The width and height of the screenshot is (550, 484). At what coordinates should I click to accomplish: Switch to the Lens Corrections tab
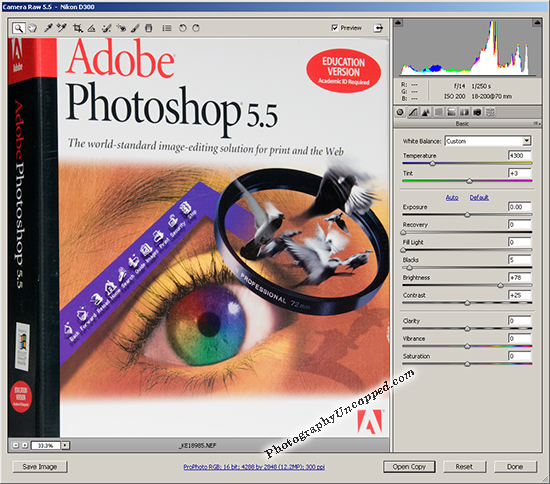click(x=464, y=112)
